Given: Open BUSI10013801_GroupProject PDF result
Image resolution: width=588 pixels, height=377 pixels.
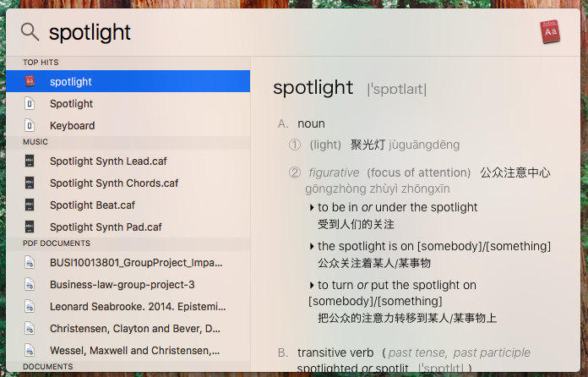Looking at the screenshot, I should coord(128,263).
